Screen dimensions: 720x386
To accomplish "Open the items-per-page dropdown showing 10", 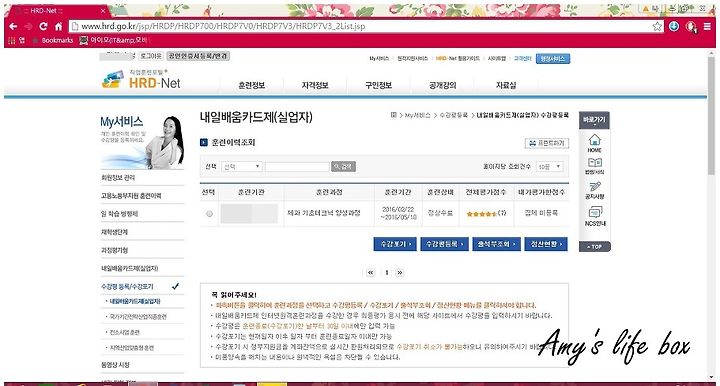I will click(x=549, y=167).
